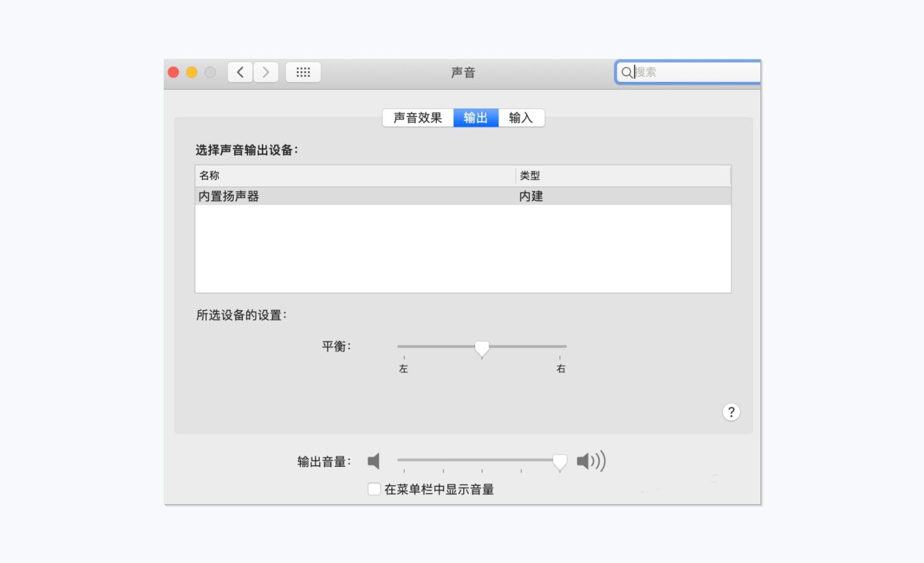Click the magnifier icon in search field
This screenshot has width=924, height=563.
[627, 73]
